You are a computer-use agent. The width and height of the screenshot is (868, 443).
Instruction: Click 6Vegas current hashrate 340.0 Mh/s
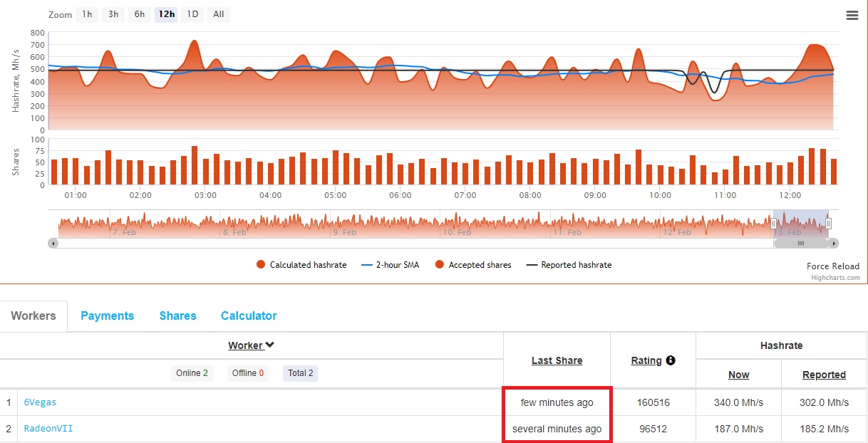point(738,402)
